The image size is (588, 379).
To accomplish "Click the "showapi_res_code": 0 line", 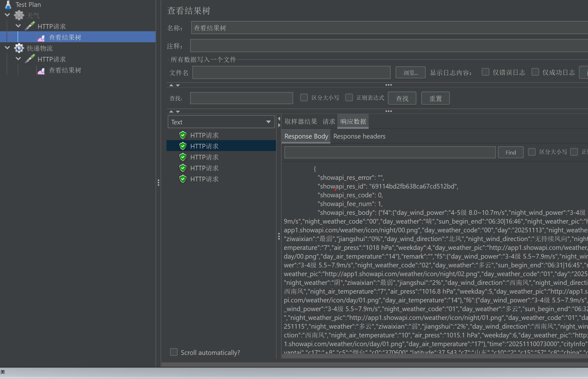I will pyautogui.click(x=350, y=195).
